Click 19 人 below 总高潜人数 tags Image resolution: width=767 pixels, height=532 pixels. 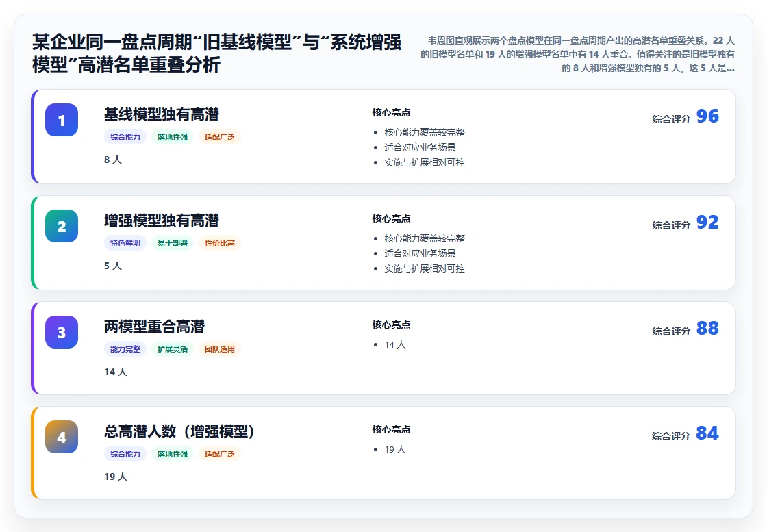(116, 477)
